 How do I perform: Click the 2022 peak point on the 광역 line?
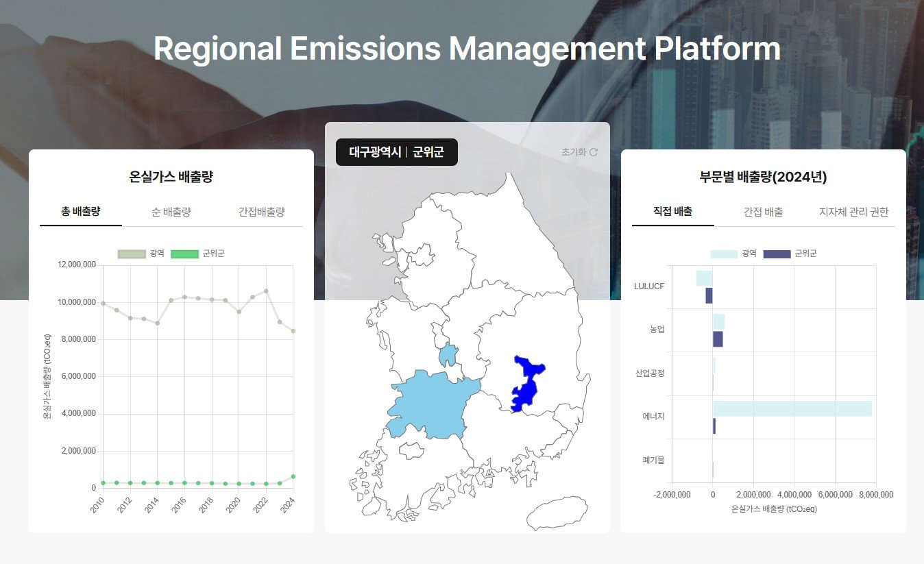pyautogui.click(x=266, y=291)
